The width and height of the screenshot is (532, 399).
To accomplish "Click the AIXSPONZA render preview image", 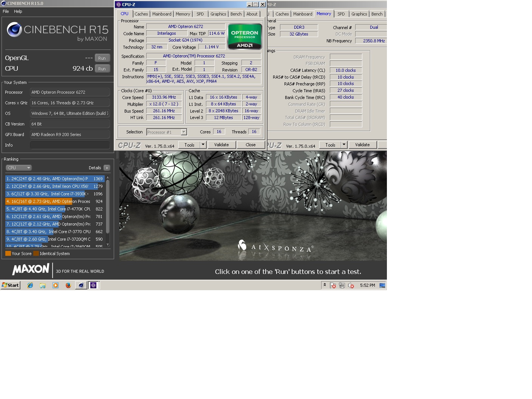I will [x=253, y=206].
